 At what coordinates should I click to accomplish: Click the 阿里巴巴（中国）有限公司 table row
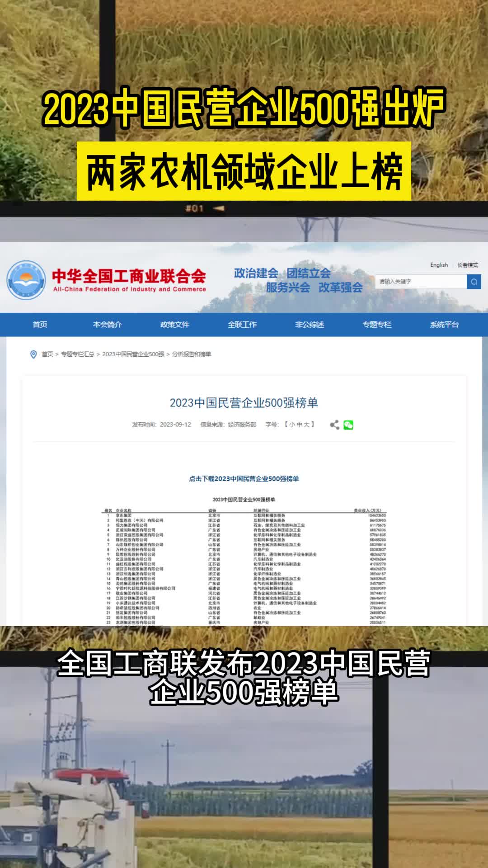pyautogui.click(x=244, y=520)
